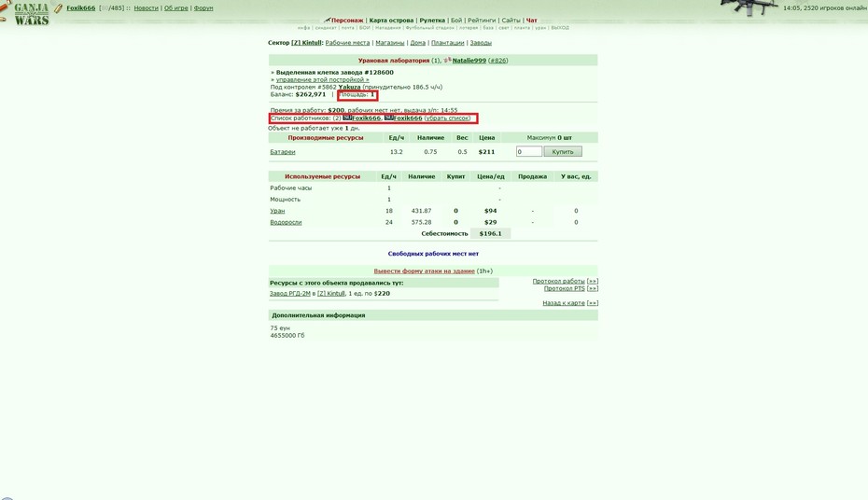The image size is (868, 500).
Task: Click Свободных рабочих мест нет text
Action: [433, 254]
